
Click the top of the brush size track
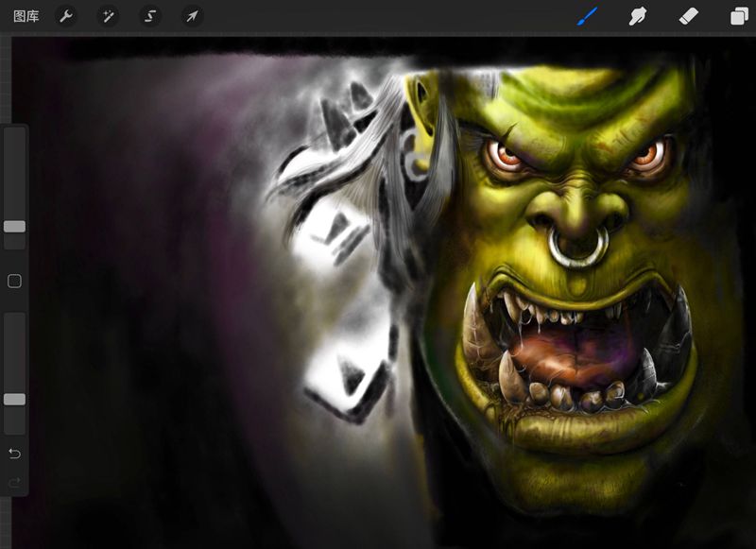(14, 134)
